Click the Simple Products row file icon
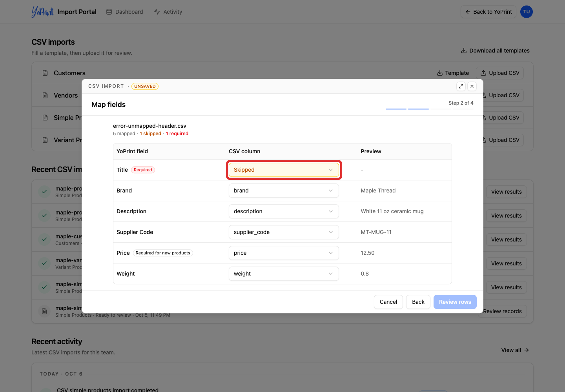565x392 pixels. 45,118
